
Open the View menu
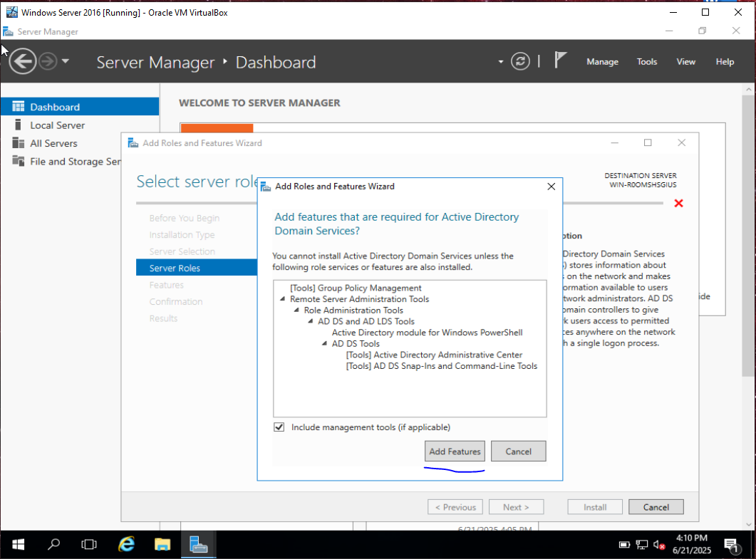click(685, 62)
